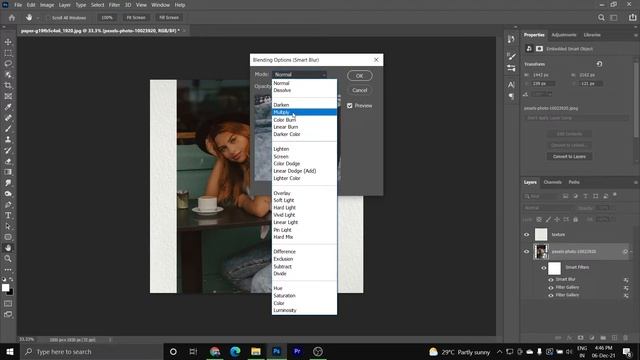Select the Horizontal Type tool
640x360 pixels.
tap(8, 215)
